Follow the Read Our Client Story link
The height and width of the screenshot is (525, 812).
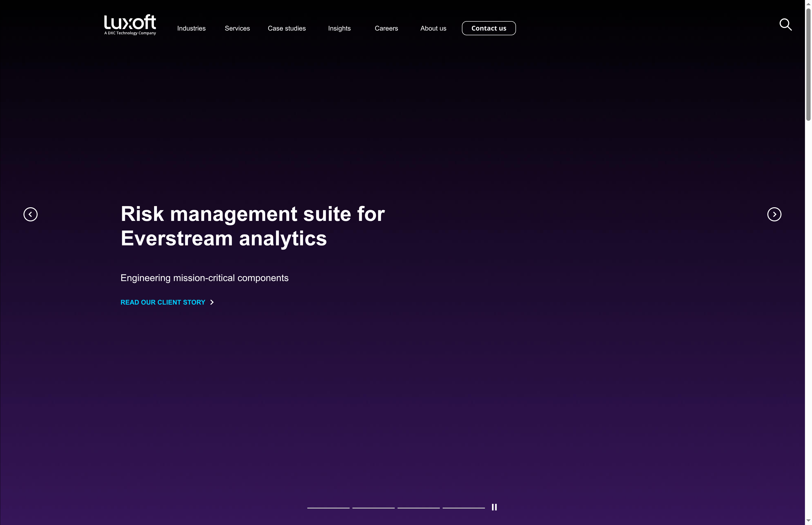click(x=163, y=302)
